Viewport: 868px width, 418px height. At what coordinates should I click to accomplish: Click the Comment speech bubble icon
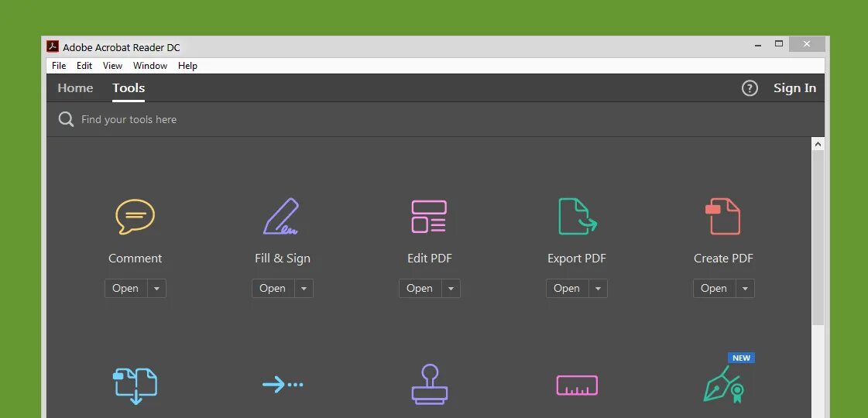coord(135,217)
